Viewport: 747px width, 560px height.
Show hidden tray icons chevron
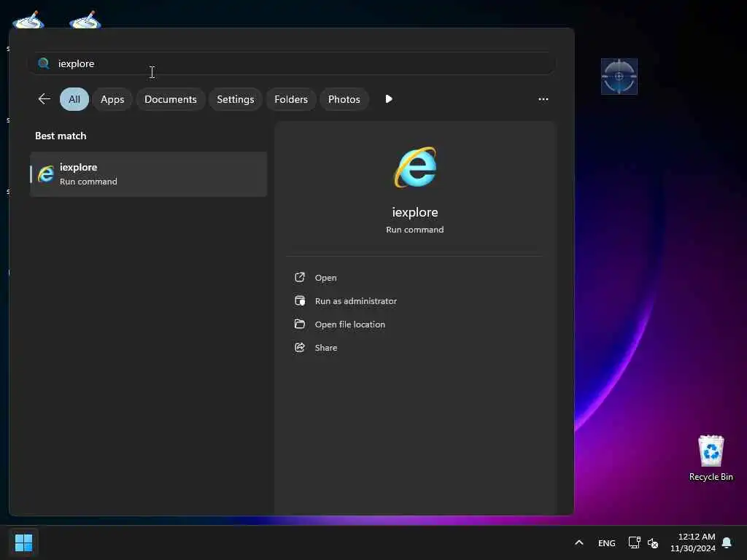tap(578, 542)
